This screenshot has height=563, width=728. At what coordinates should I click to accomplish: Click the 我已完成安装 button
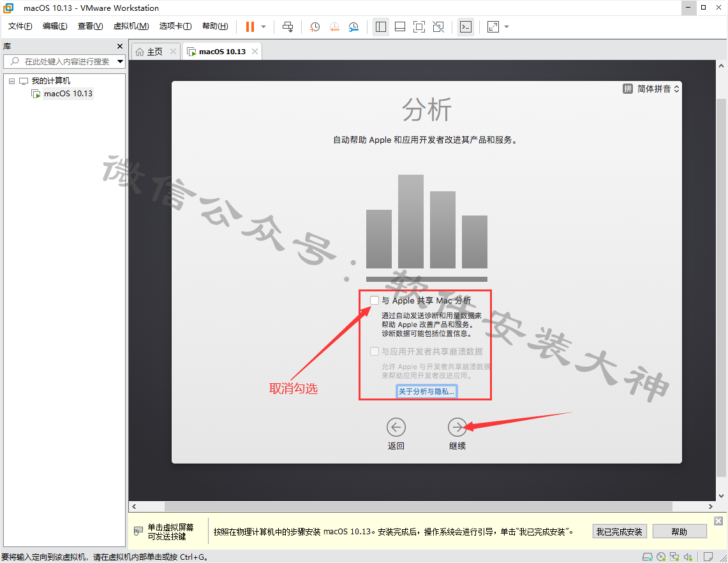tap(620, 531)
